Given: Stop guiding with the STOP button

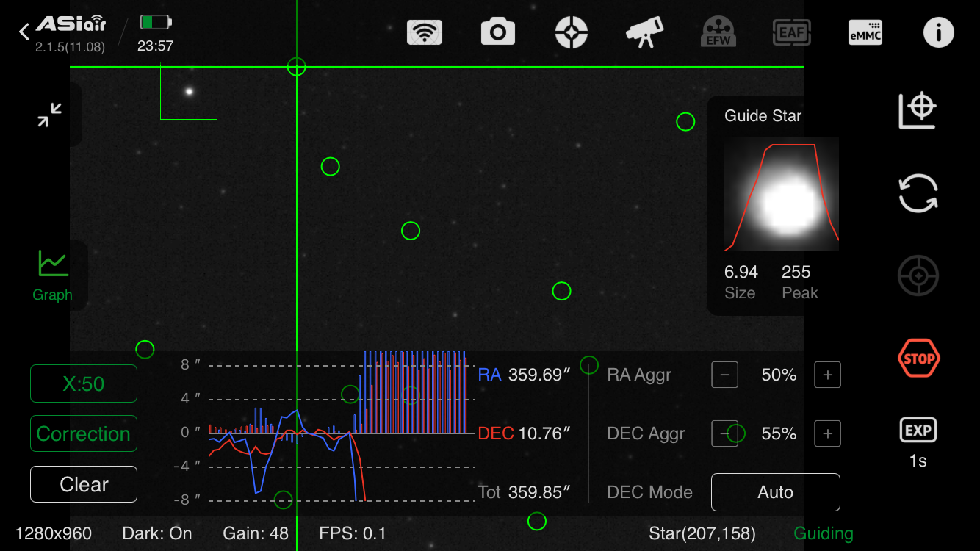Looking at the screenshot, I should click(x=918, y=359).
